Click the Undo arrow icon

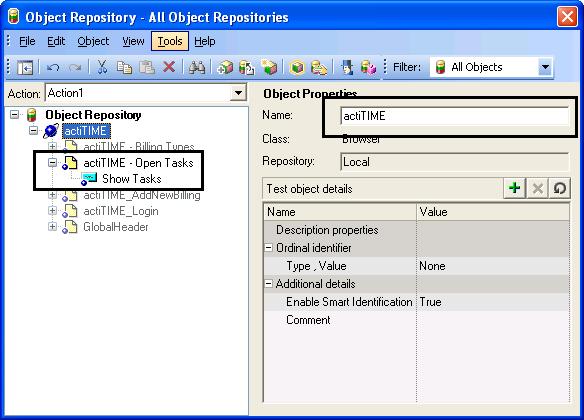pyautogui.click(x=53, y=67)
